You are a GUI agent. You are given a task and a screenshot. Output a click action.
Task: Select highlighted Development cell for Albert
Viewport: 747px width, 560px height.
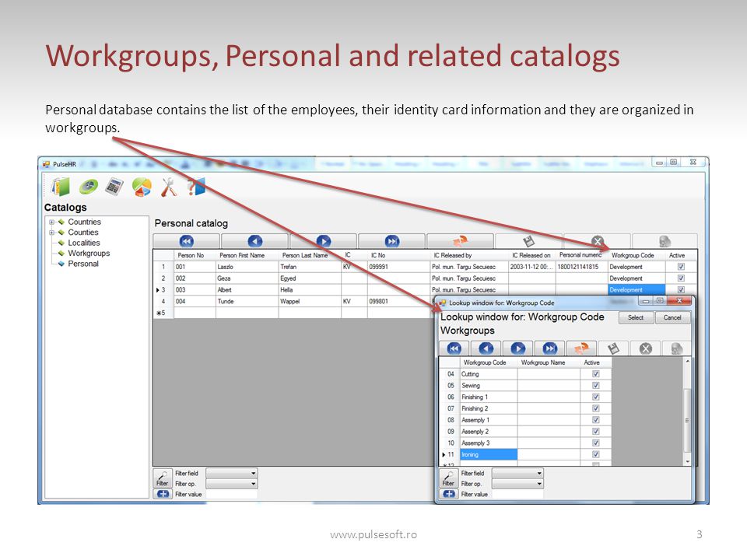[637, 289]
